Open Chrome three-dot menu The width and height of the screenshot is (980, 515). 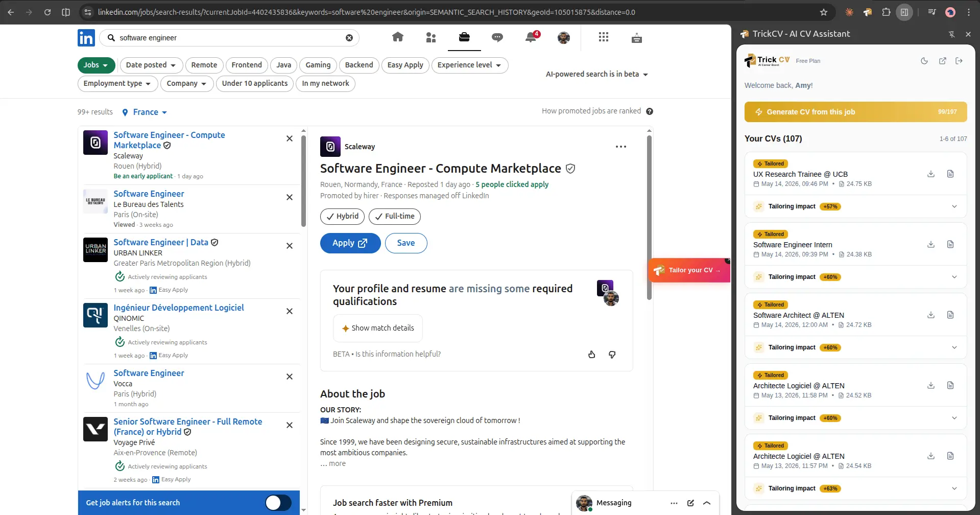tap(969, 12)
